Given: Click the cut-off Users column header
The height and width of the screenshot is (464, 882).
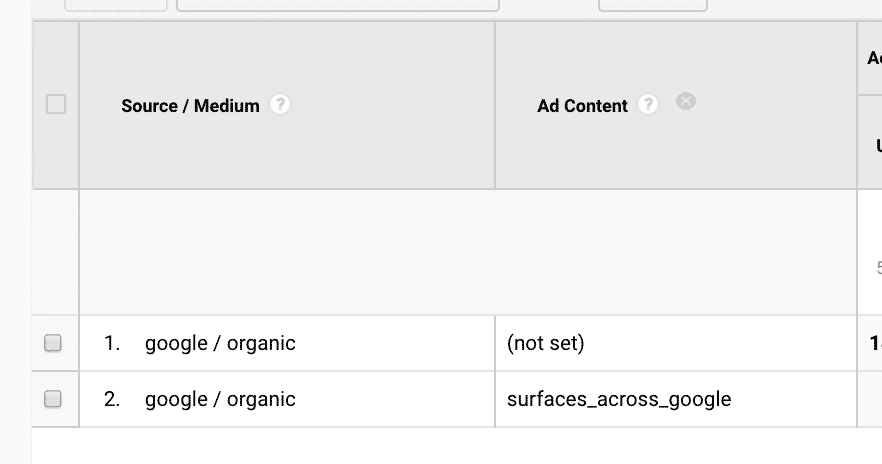Looking at the screenshot, I should [x=879, y=146].
